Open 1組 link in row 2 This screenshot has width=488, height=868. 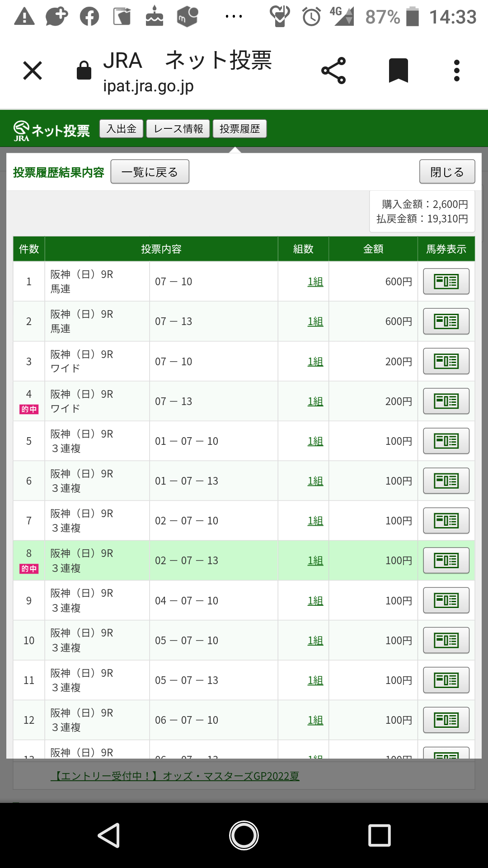pyautogui.click(x=315, y=321)
